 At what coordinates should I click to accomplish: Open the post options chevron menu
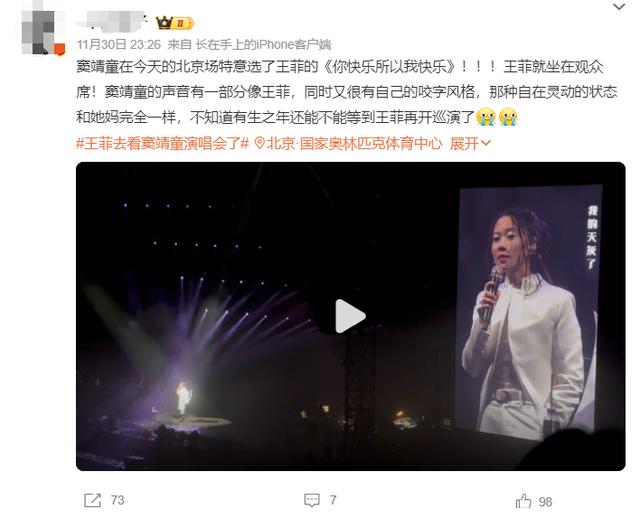[x=619, y=7]
